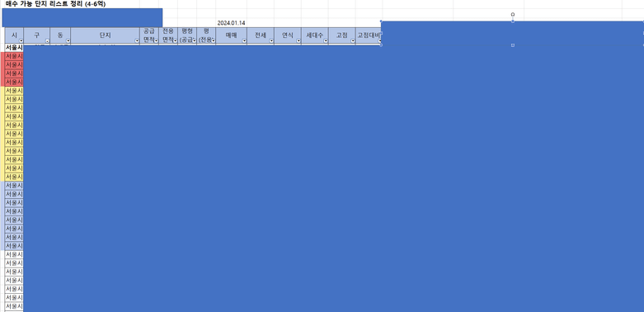The height and width of the screenshot is (312, 644).
Task: Open the filter dropdown for 구 column
Action: 47,41
